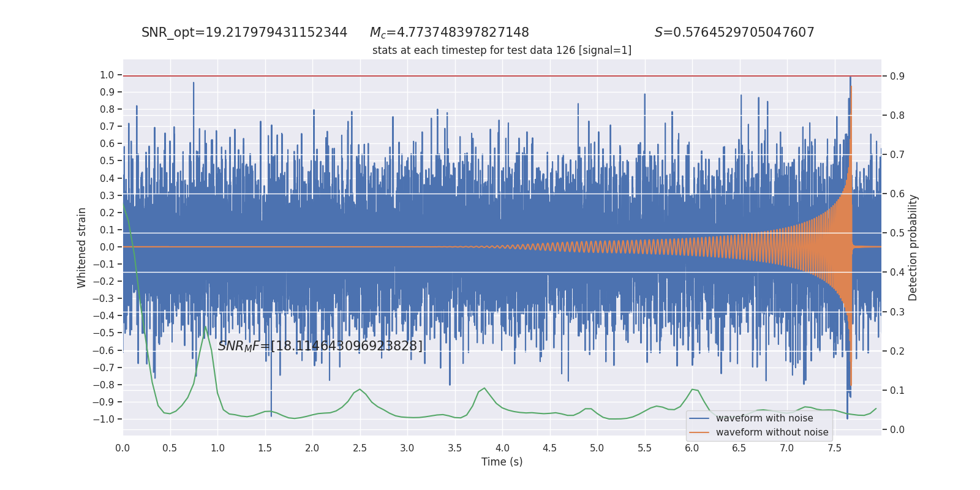Image resolution: width=980 pixels, height=490 pixels.
Task: Click the plot title mentioning test data 126
Action: click(x=502, y=50)
